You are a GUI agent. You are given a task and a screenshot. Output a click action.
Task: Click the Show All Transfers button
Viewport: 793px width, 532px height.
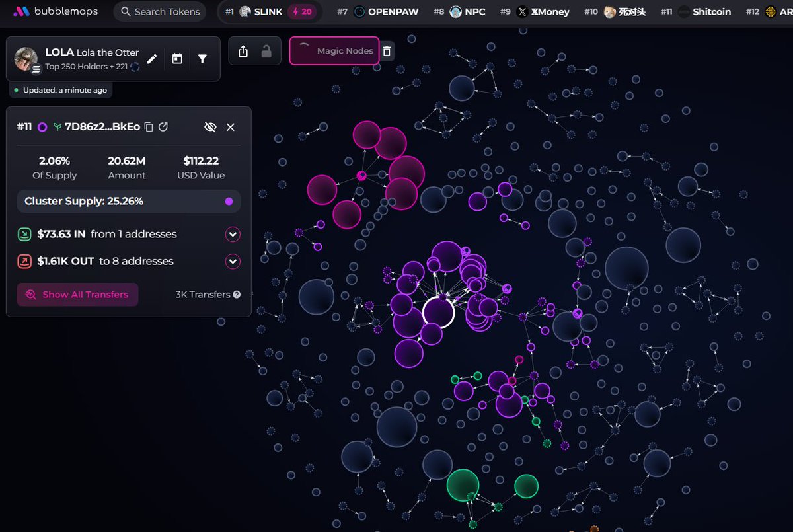[x=77, y=295]
